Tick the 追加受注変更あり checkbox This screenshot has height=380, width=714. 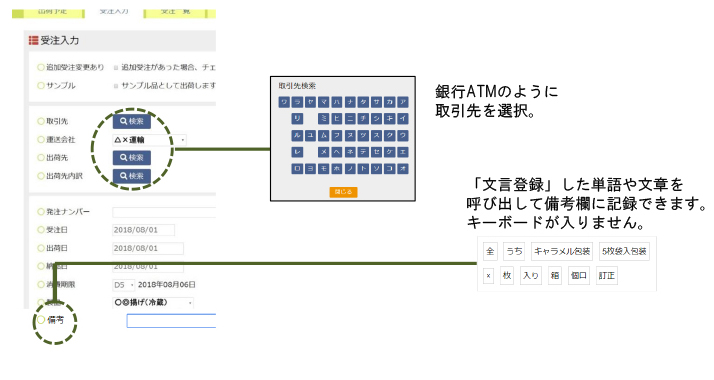[116, 67]
